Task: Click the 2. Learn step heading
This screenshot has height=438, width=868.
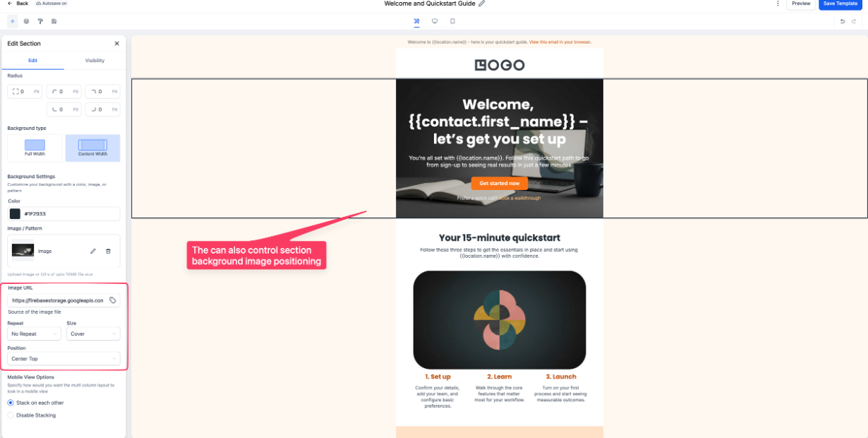Action: coord(500,377)
